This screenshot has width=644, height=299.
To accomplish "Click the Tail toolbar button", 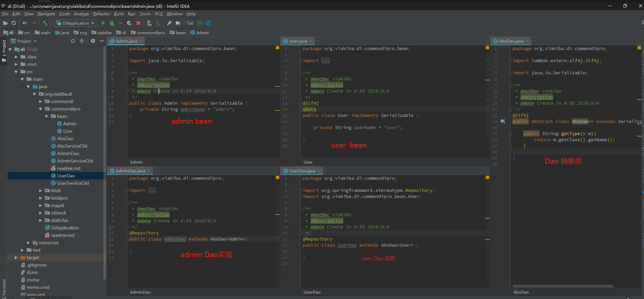I will 190,23.
